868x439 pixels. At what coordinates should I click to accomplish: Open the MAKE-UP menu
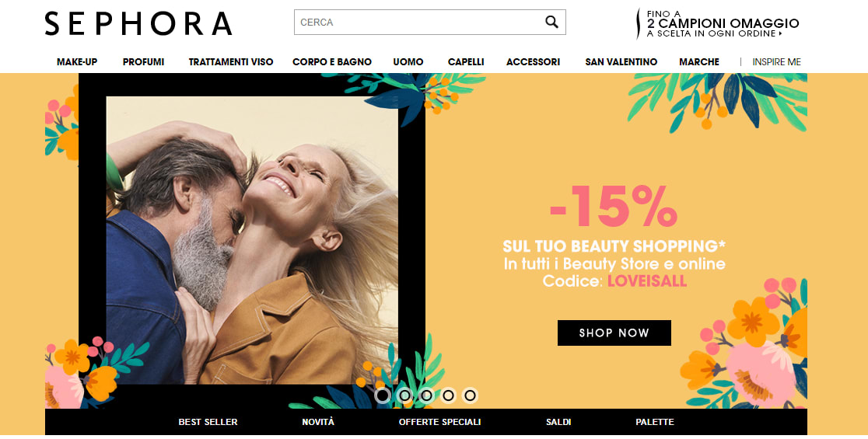click(x=77, y=62)
